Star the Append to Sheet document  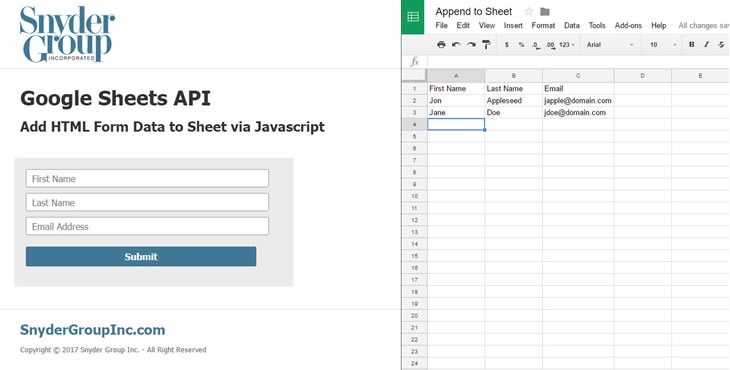[529, 12]
